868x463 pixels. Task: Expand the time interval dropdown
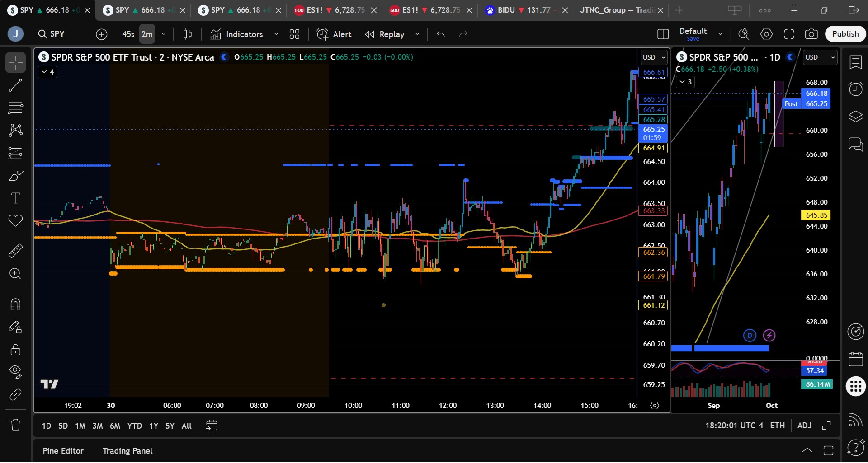point(164,34)
